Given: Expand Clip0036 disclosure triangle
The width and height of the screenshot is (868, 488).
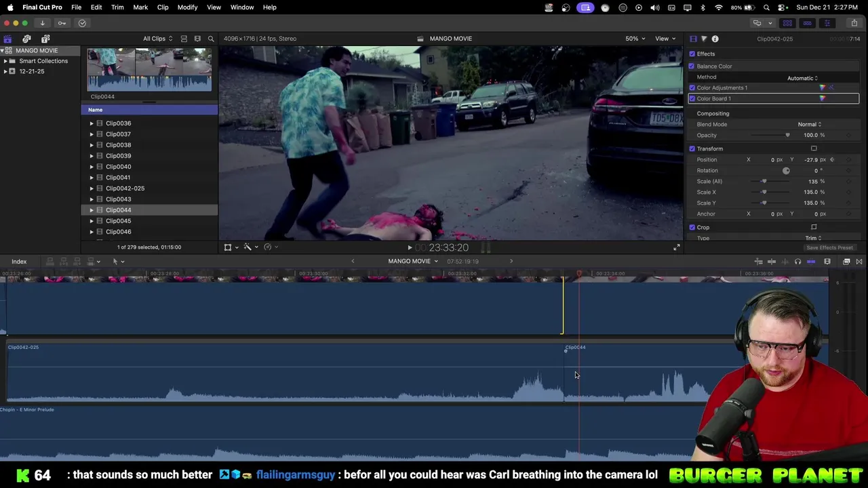Looking at the screenshot, I should point(92,123).
